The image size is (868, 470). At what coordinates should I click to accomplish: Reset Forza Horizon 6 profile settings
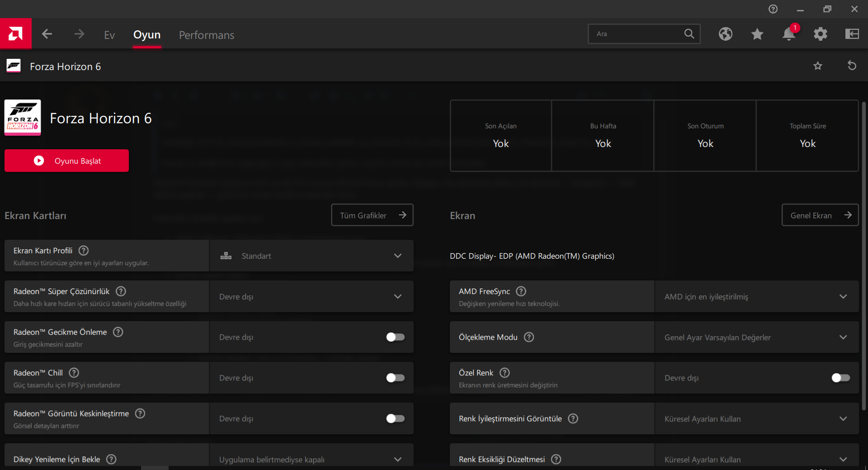852,66
